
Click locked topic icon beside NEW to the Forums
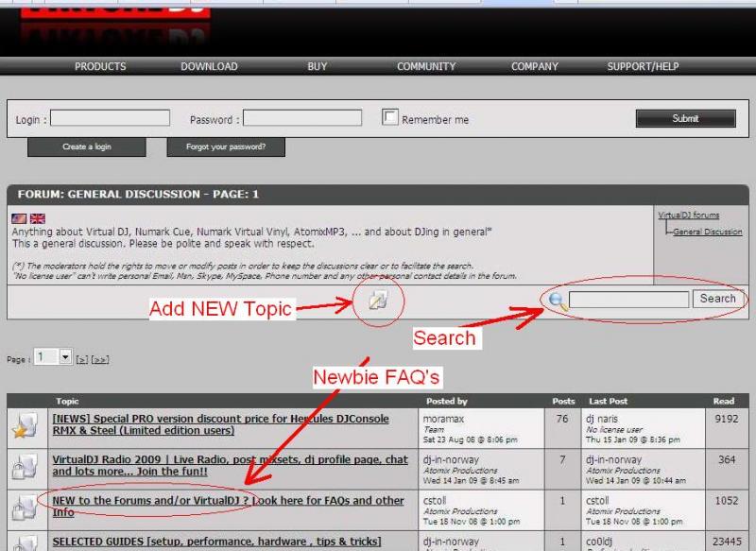25,508
